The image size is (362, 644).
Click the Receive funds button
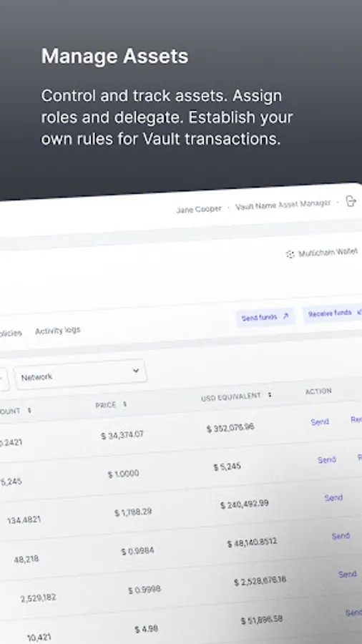[x=333, y=313]
